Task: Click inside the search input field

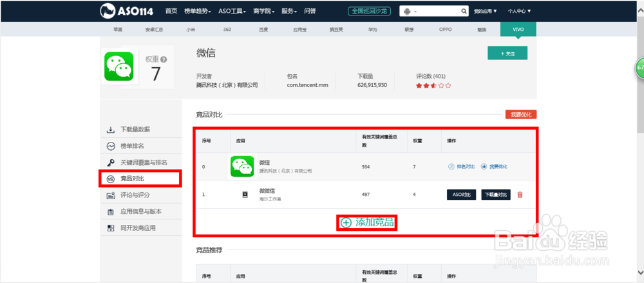Action: (439, 12)
